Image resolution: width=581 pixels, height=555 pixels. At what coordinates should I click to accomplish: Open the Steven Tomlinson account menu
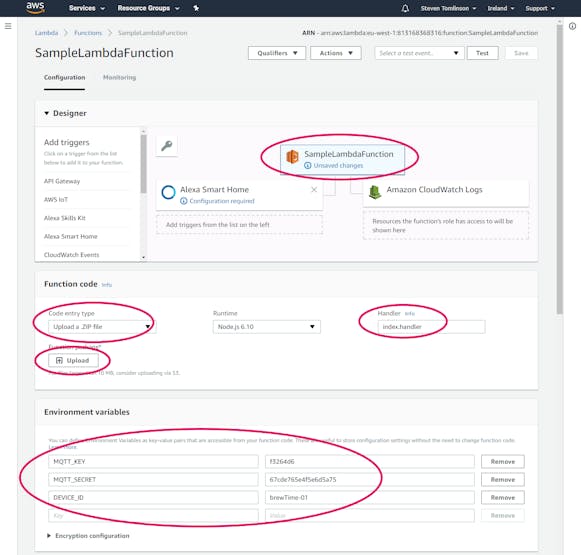point(448,8)
